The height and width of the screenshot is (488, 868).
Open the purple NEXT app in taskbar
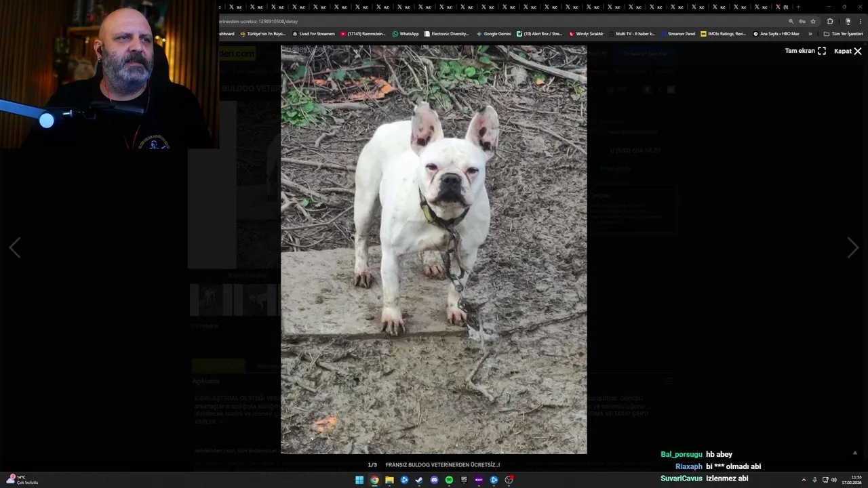[479, 480]
